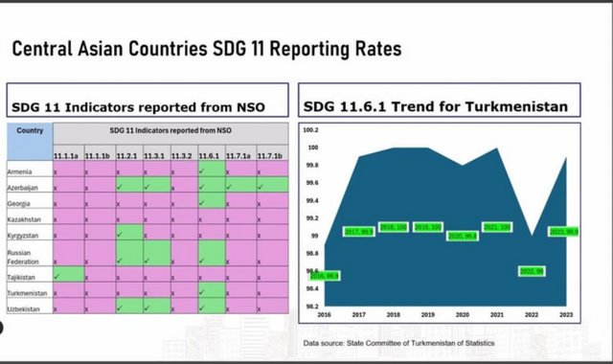Select the 'SDG 11 Indicators reported from NSO' box heading

tap(138, 107)
